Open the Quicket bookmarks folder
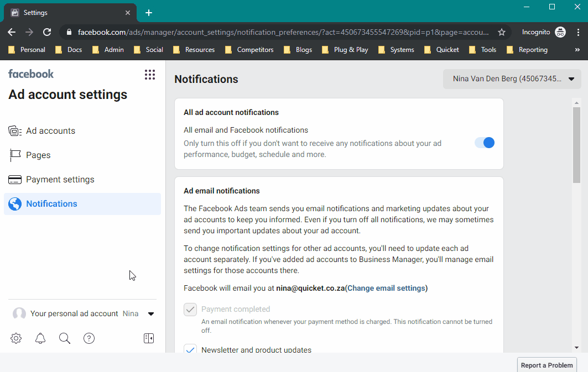This screenshot has height=372, width=588. click(x=442, y=50)
